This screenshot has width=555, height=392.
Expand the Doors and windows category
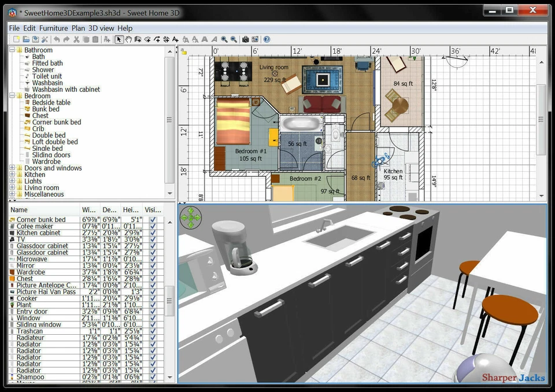coord(12,168)
